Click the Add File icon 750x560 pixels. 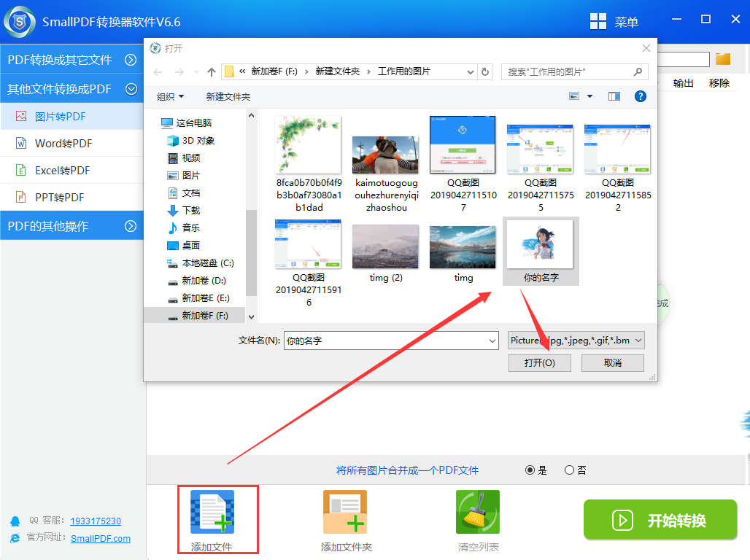click(212, 512)
